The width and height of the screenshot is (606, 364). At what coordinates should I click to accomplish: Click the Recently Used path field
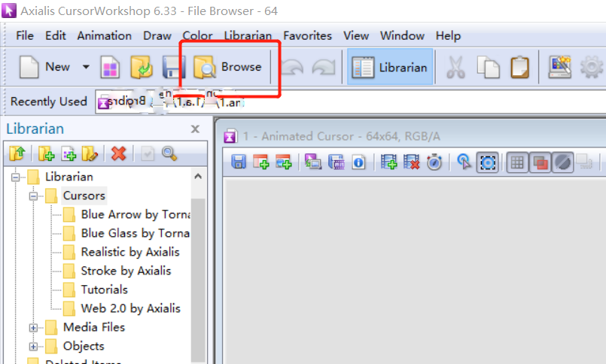coord(350,102)
